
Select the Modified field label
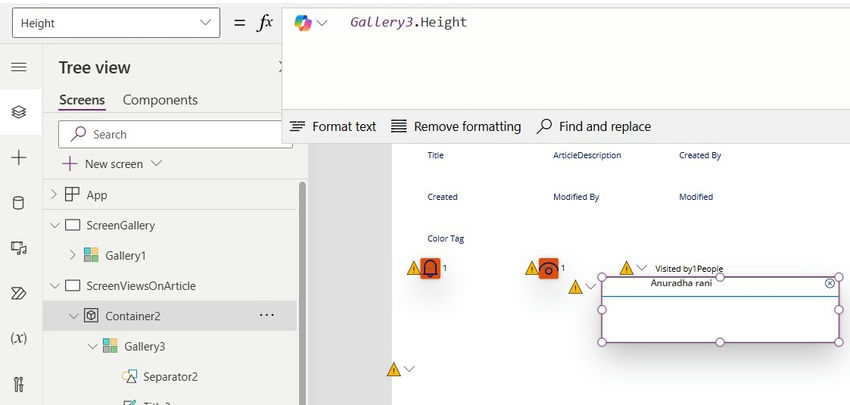pyautogui.click(x=696, y=197)
